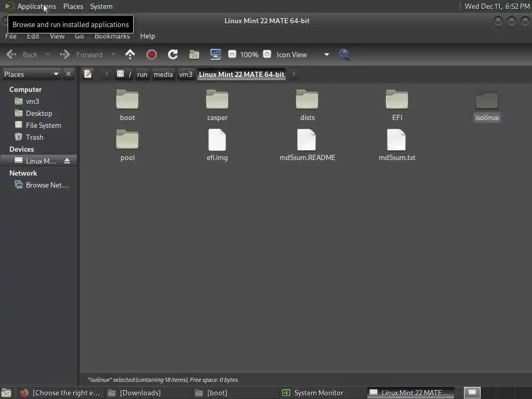Screen dimensions: 532x399
Task: Switch to the boot taskbar window
Action: tap(235, 393)
